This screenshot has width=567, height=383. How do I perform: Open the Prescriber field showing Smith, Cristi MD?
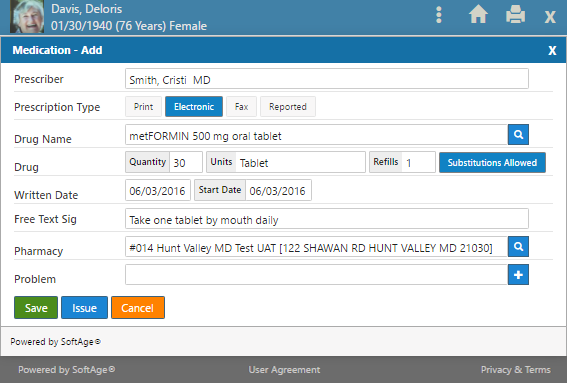(327, 78)
